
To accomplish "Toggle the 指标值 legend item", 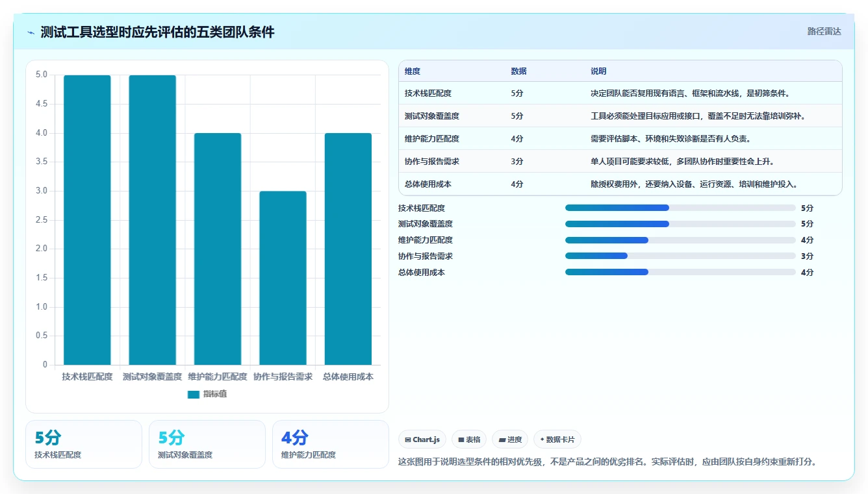I will point(207,394).
